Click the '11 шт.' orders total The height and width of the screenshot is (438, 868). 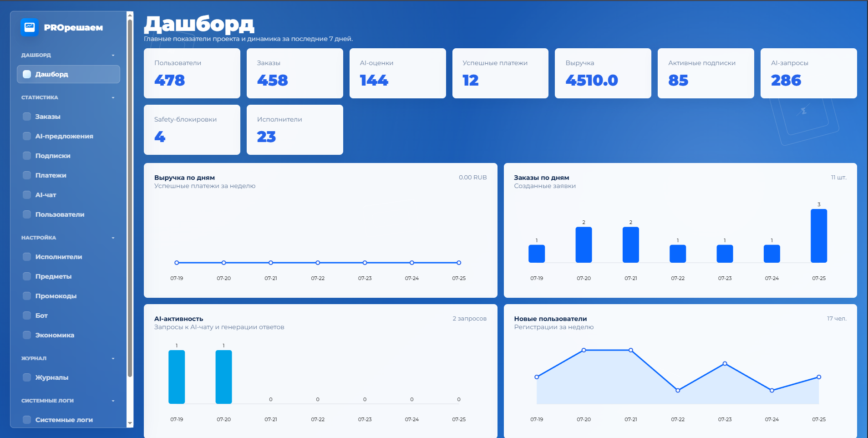pyautogui.click(x=838, y=177)
